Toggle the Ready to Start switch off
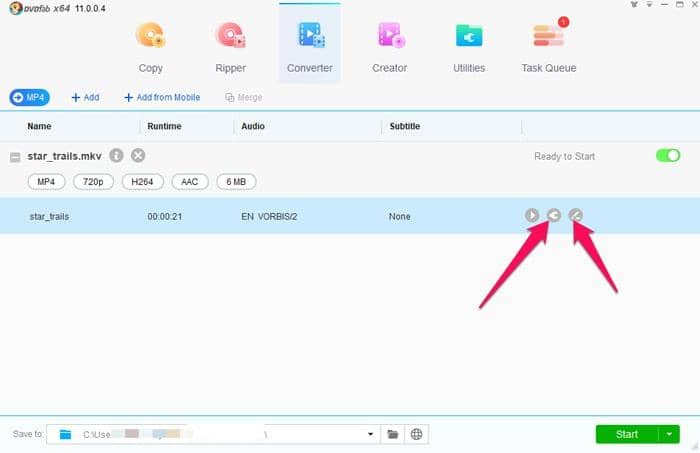 pyautogui.click(x=668, y=156)
